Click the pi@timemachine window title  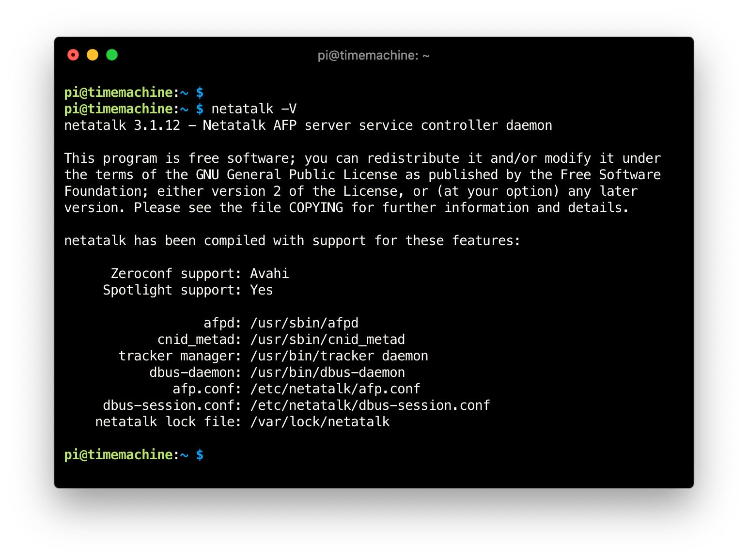(x=374, y=55)
